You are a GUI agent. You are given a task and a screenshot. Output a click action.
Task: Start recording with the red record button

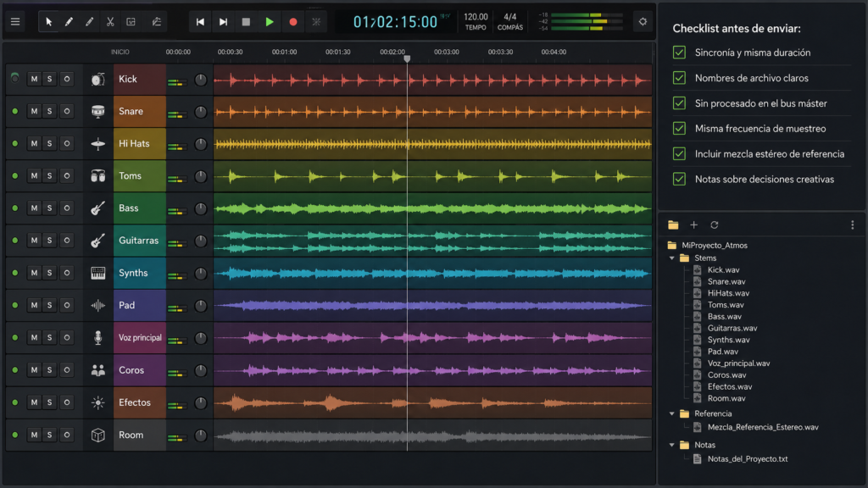(292, 21)
